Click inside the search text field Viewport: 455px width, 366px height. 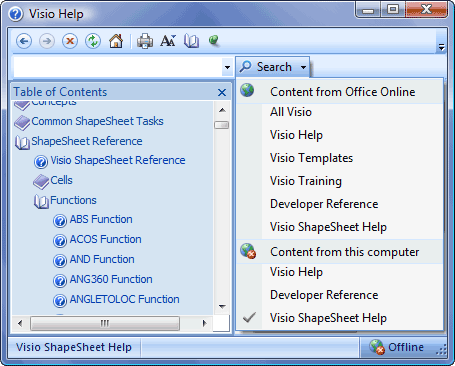pyautogui.click(x=117, y=67)
